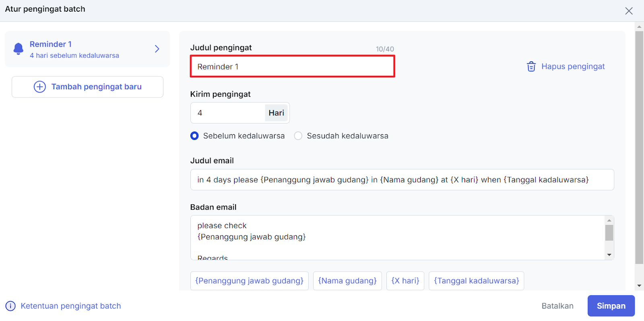
Task: Click the Kirim pengingat days number field
Action: coord(227,113)
